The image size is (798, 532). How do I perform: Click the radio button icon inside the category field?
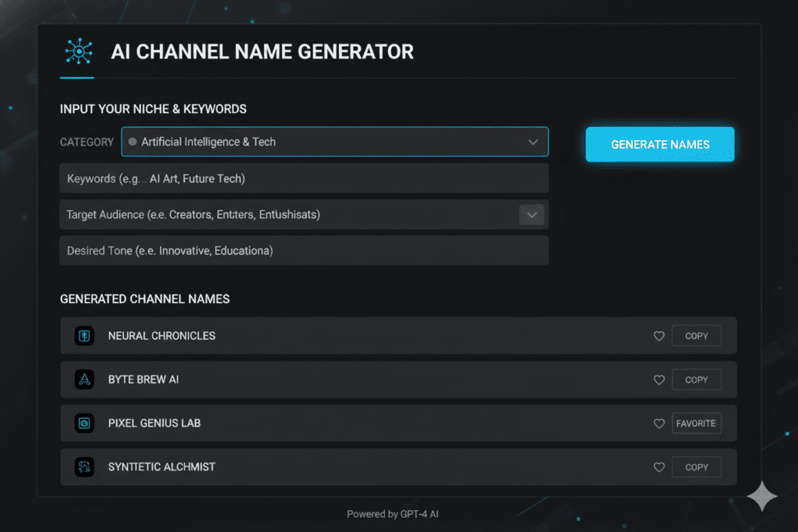135,142
